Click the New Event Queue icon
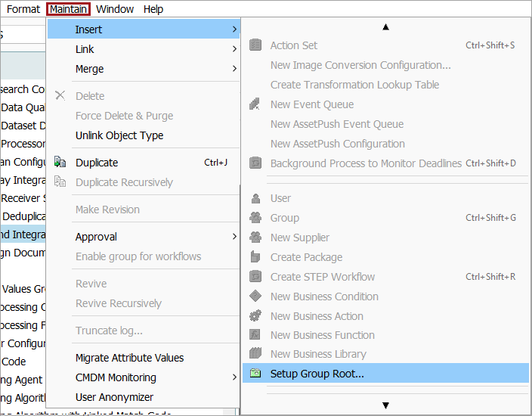The height and width of the screenshot is (416, 532). click(255, 104)
